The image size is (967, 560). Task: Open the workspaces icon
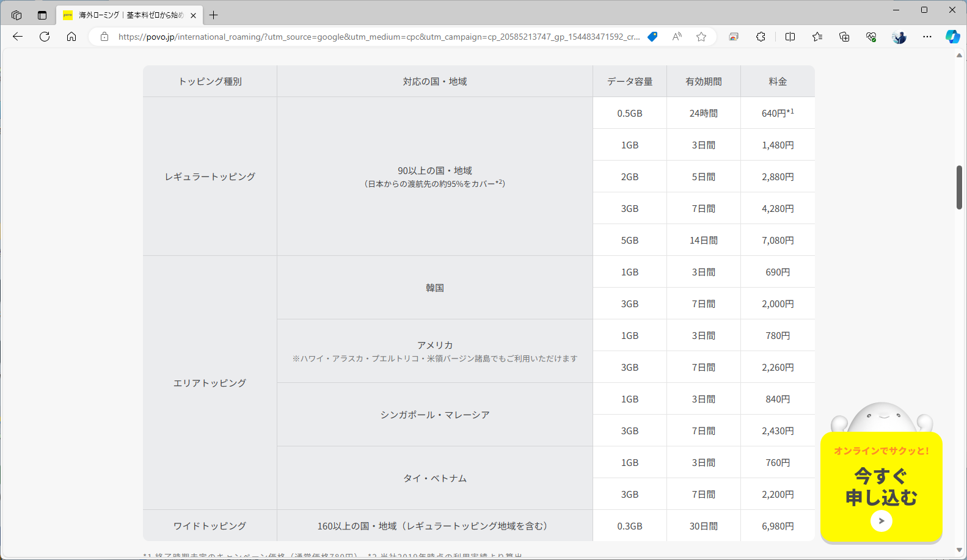[x=16, y=15]
